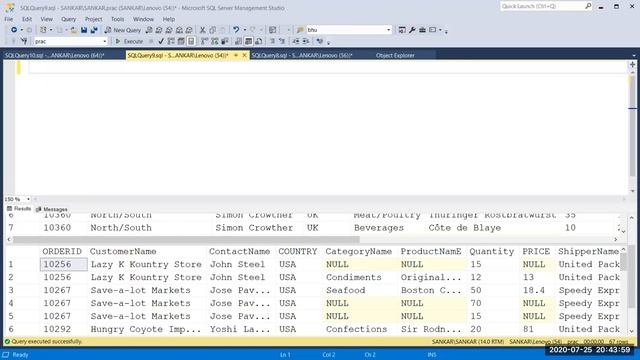
Task: Click the Save All icon
Action: click(x=94, y=30)
